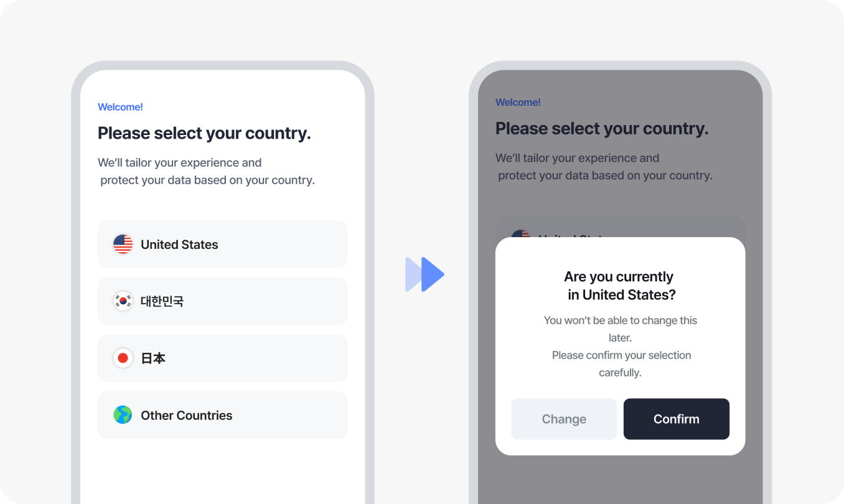Click the dimmed heading on the right phone
The height and width of the screenshot is (504, 844).
(602, 129)
